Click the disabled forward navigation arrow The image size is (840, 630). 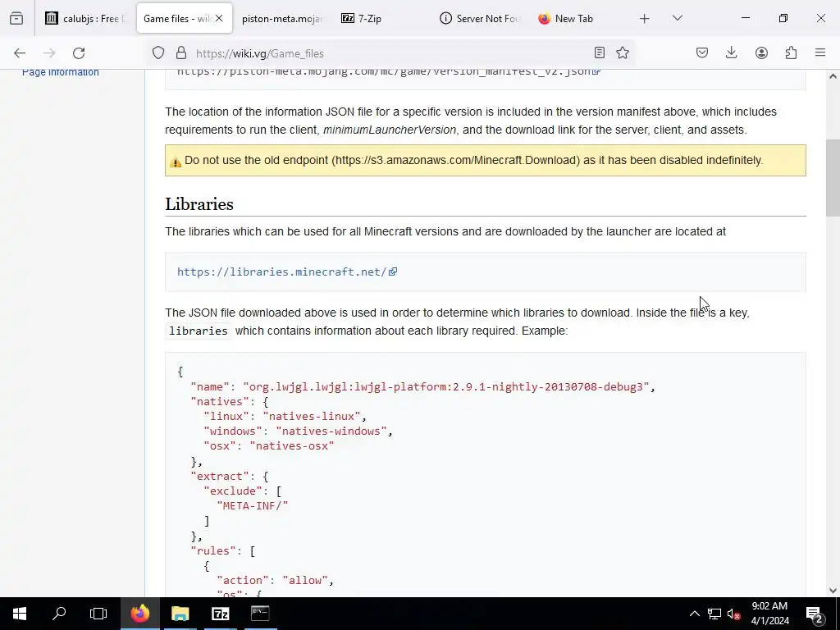tap(49, 53)
